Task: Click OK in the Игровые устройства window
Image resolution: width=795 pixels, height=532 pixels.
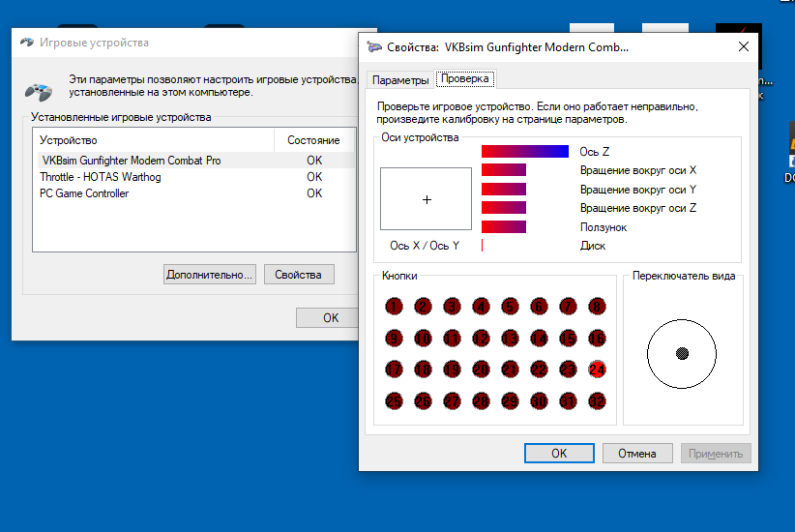Action: click(x=330, y=318)
